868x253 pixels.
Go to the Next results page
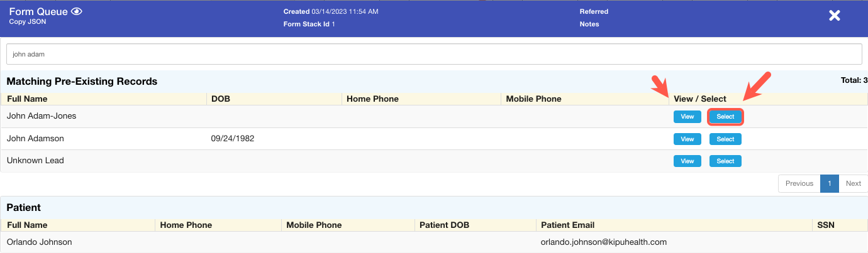(x=853, y=183)
